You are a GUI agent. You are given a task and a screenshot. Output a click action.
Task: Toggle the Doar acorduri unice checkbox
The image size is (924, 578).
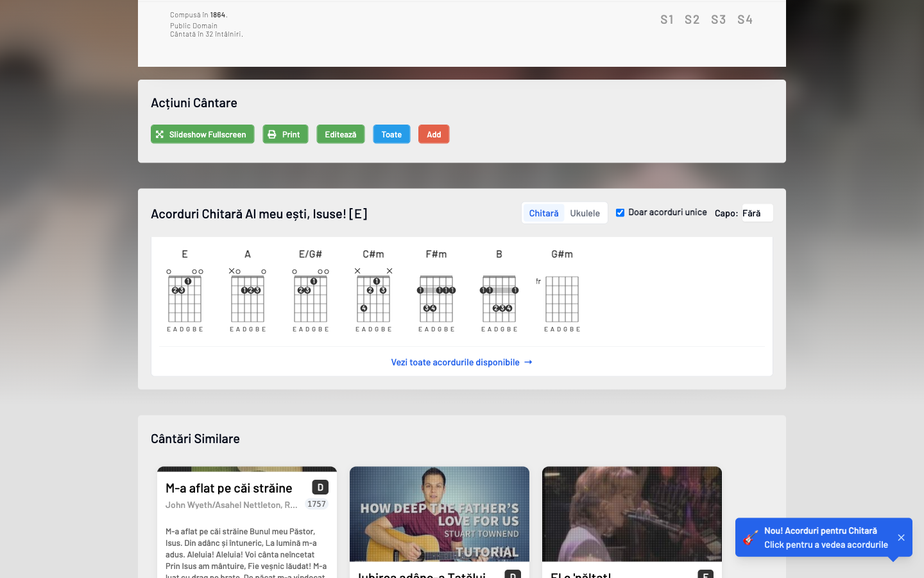[x=620, y=213]
